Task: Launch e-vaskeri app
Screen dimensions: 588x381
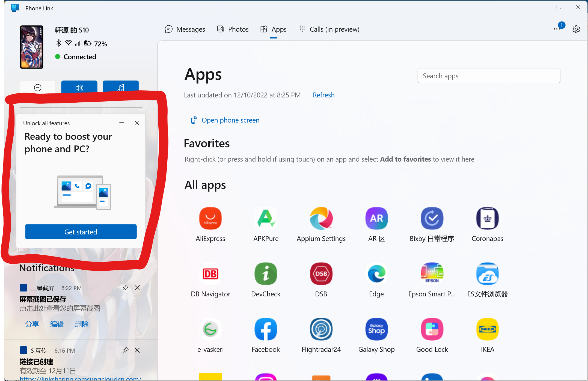Action: tap(210, 329)
